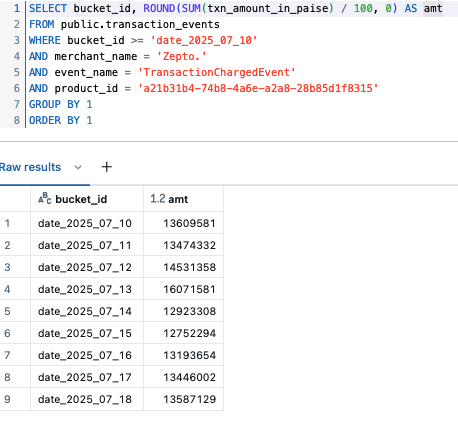458x422 pixels.
Task: Select amount value 12923308
Action: coord(189,311)
